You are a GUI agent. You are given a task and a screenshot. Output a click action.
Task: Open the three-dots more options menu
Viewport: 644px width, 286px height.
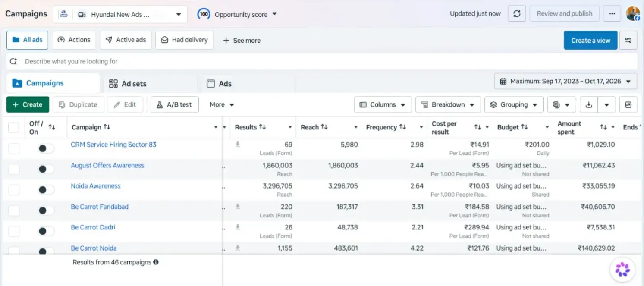612,14
